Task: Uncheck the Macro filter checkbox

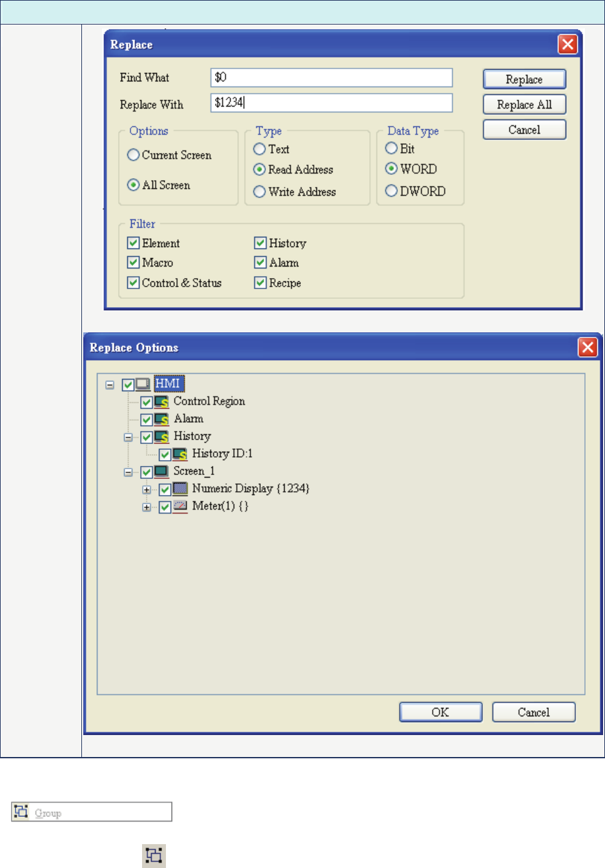Action: 134,262
